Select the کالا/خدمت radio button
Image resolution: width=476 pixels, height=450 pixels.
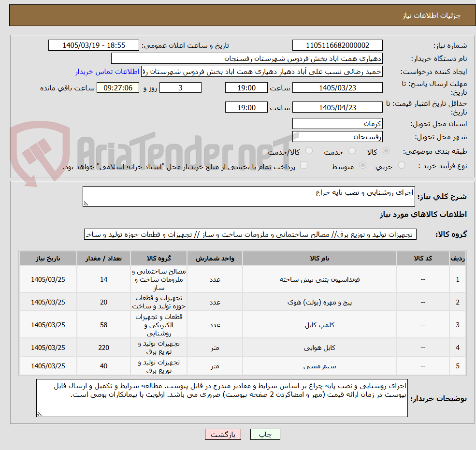coord(309,151)
